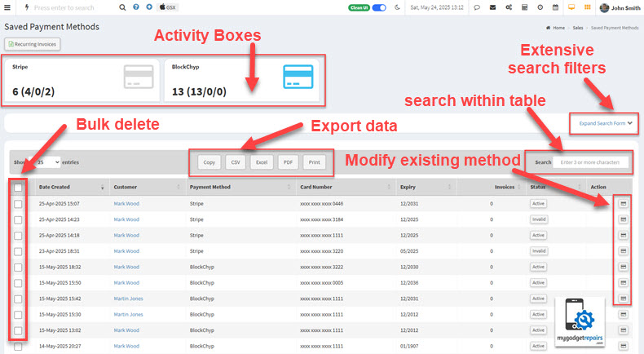Sort table by Expiry column
Image resolution: width=644 pixels, height=354 pixels.
[426, 187]
